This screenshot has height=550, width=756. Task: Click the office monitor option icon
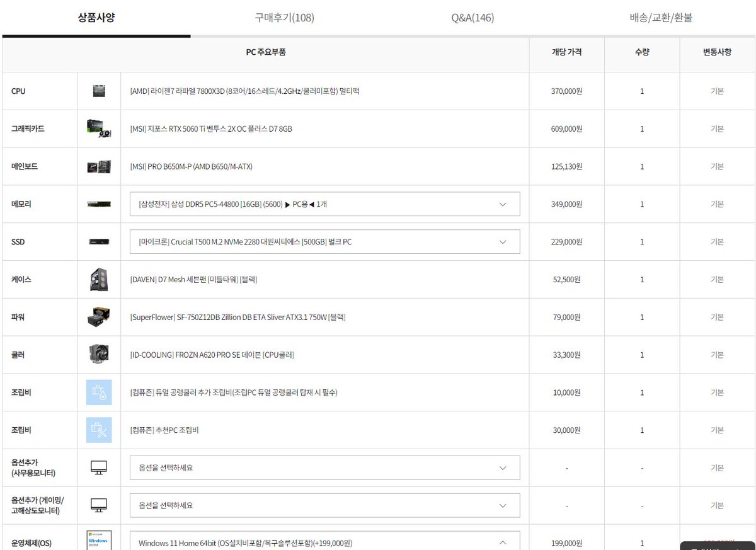tap(99, 468)
